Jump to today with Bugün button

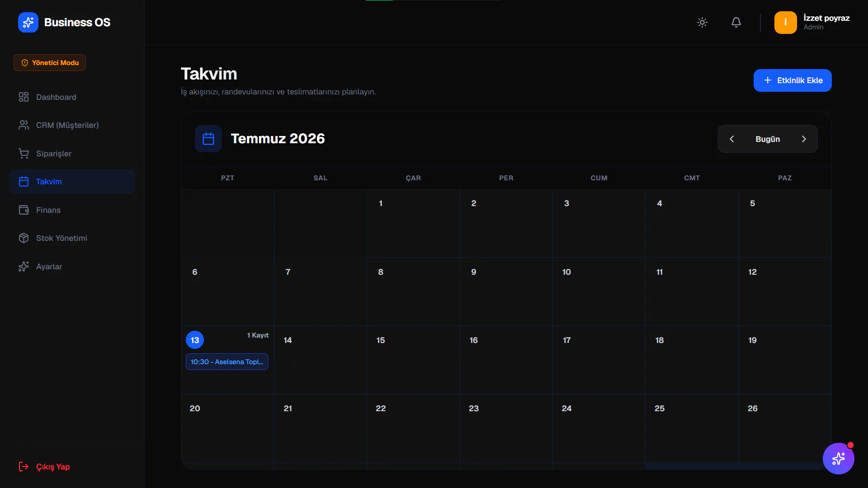point(768,139)
